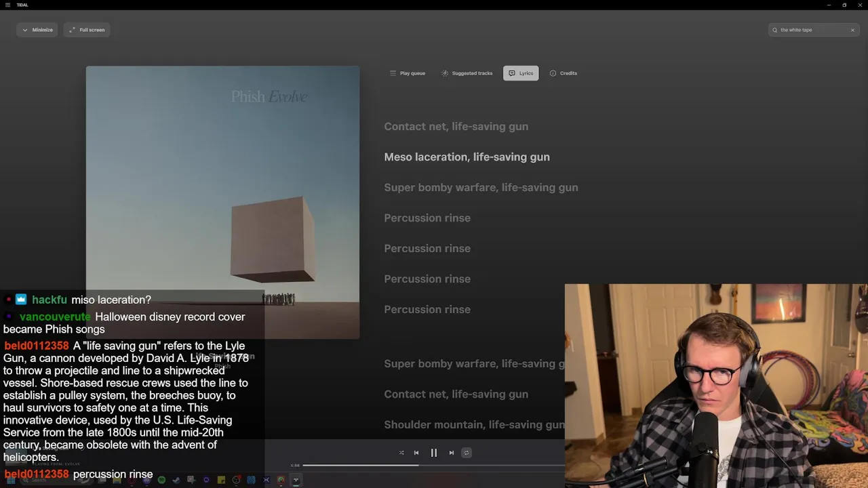
Task: Click the Phish Evolve album cover
Action: [222, 202]
